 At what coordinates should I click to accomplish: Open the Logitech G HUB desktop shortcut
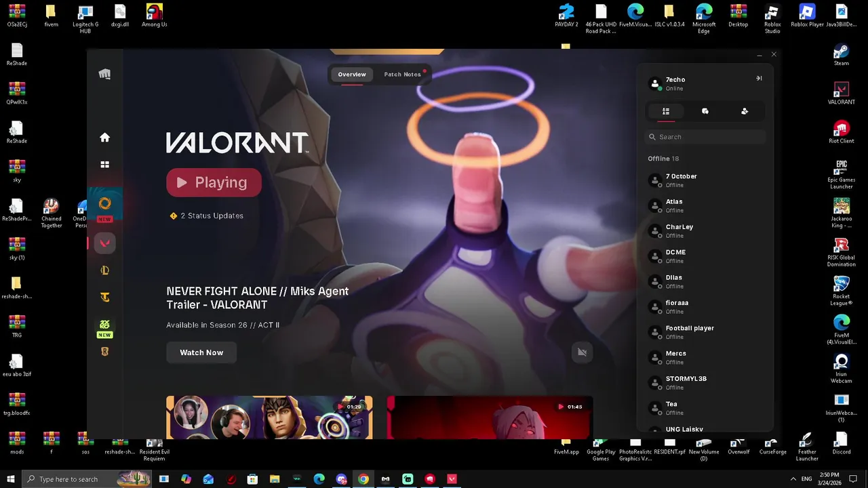(85, 19)
